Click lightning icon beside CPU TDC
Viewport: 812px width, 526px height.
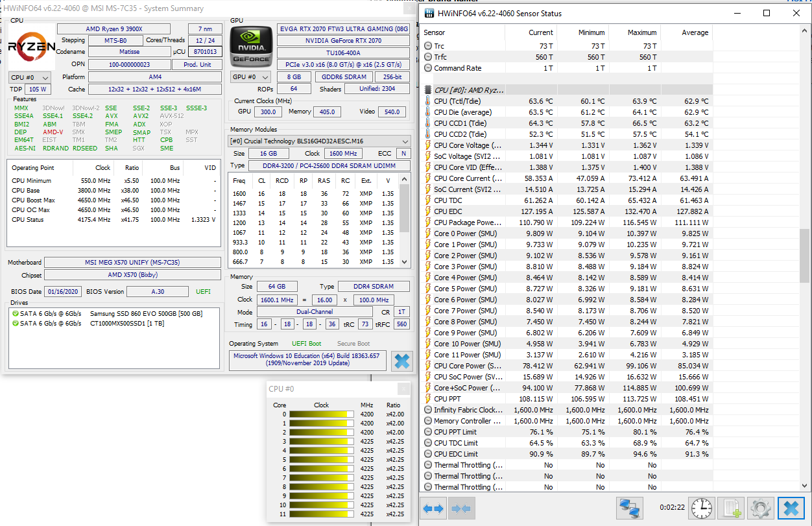point(428,200)
